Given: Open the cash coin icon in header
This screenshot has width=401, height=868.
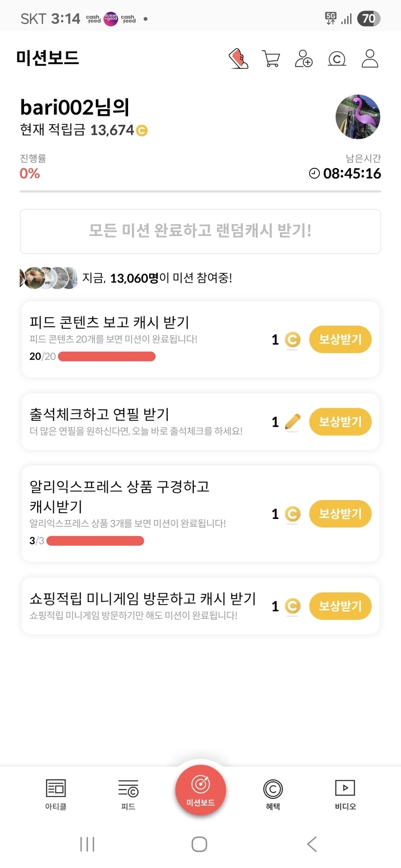Looking at the screenshot, I should point(337,59).
